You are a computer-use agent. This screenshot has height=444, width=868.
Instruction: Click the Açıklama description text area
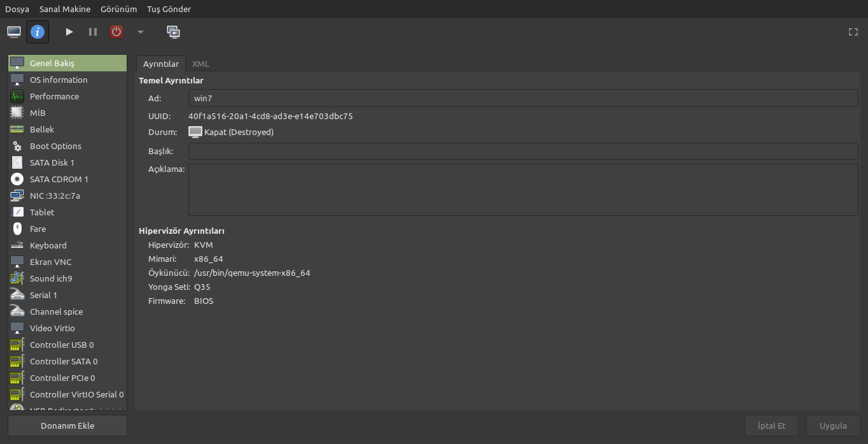[x=523, y=190]
